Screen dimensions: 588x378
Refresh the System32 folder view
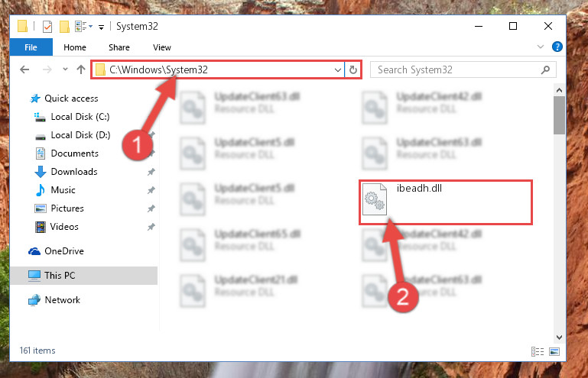352,69
